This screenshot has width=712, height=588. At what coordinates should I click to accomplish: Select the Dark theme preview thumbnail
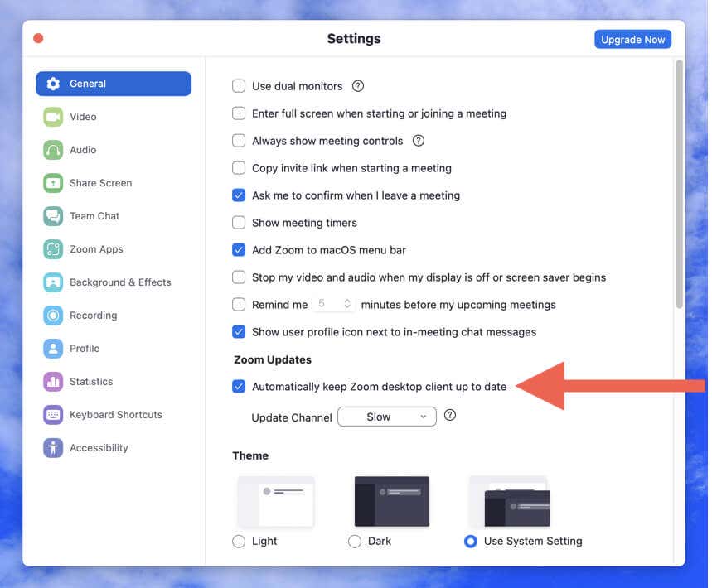(x=391, y=501)
